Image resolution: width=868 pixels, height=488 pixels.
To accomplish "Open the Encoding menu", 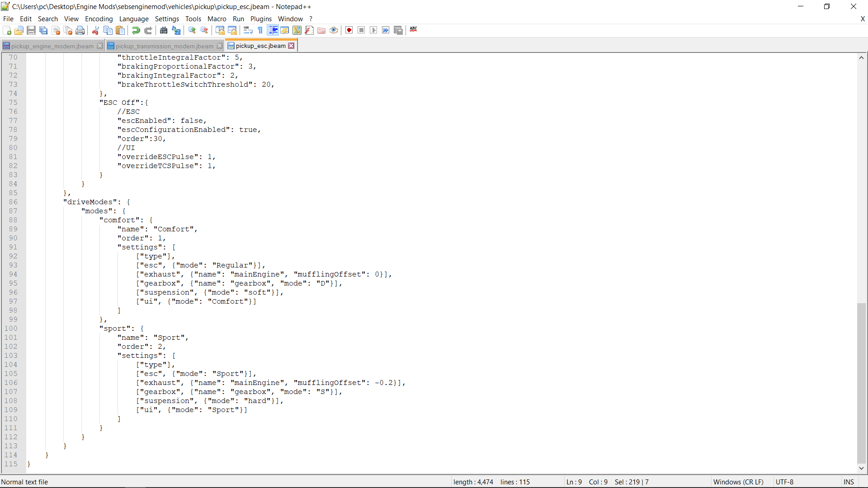I will coord(99,19).
